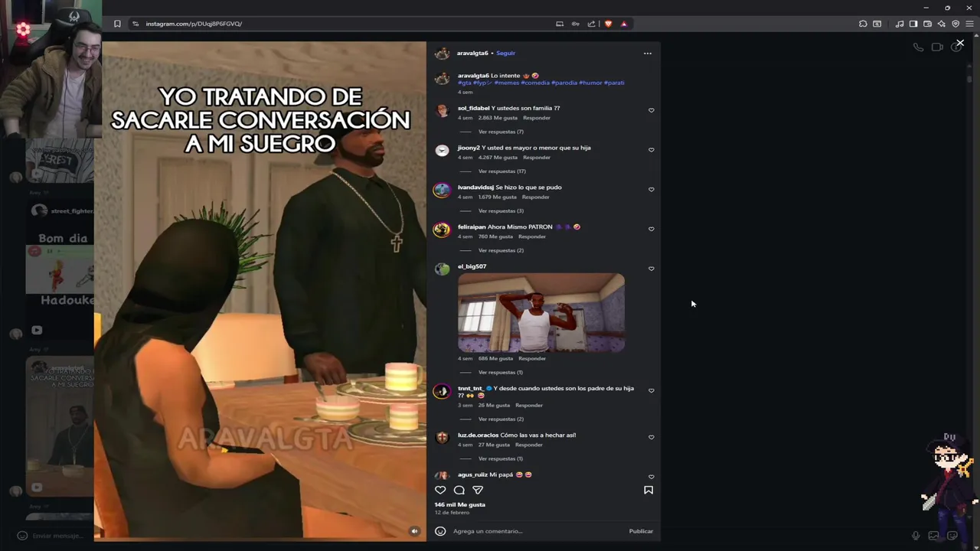
Task: Click image attach icon in background message bar
Action: click(934, 536)
